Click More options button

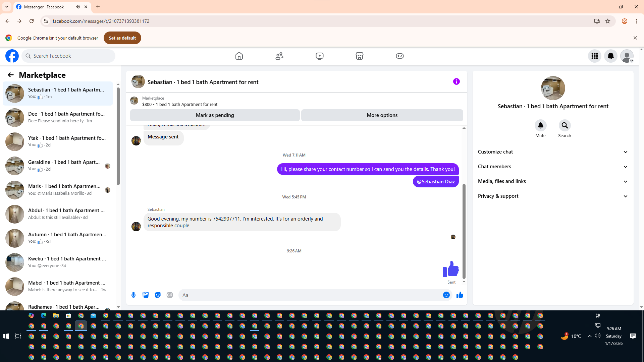click(382, 115)
